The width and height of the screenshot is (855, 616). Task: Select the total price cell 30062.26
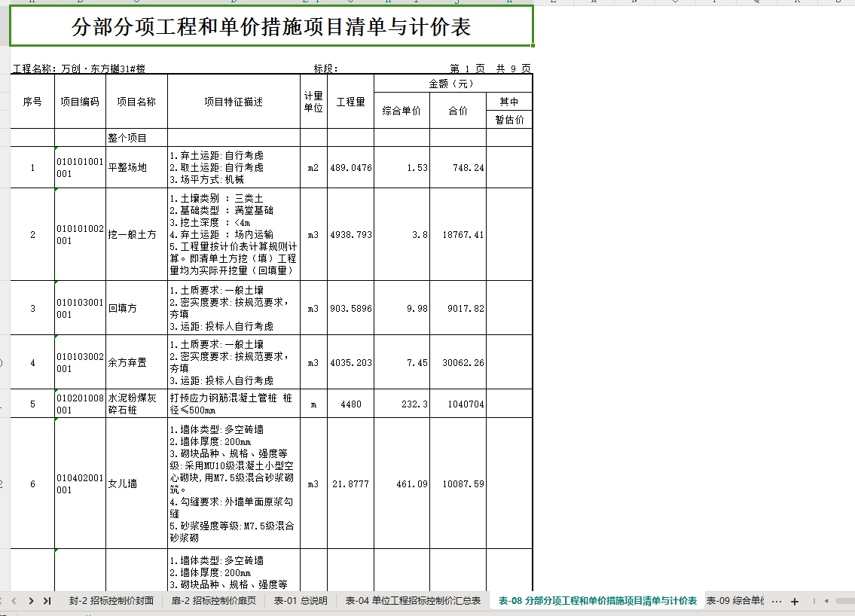click(x=458, y=362)
